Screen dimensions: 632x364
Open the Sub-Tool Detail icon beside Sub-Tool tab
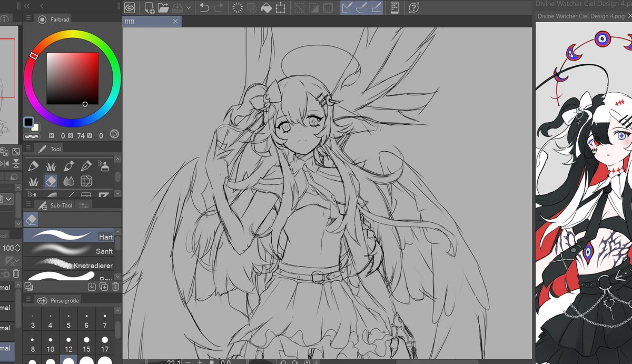[84, 205]
